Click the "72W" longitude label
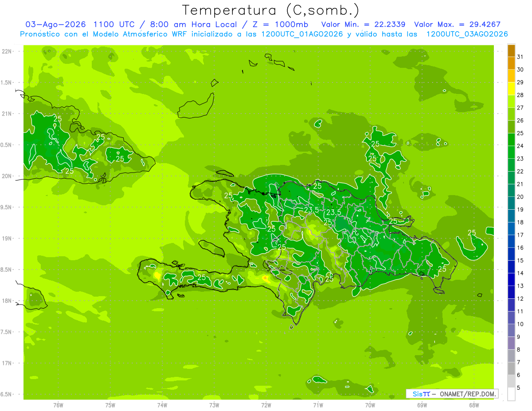 [x=266, y=405]
